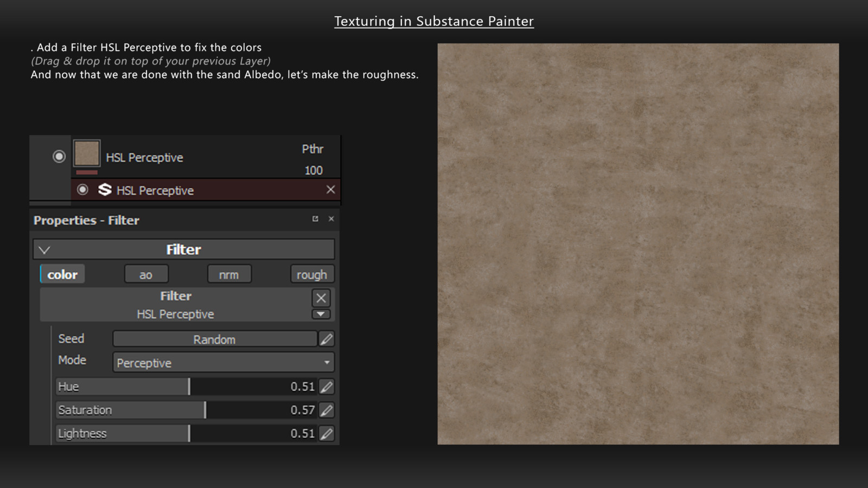Click the Random seed button
Screen dimensions: 868x488
(215, 339)
